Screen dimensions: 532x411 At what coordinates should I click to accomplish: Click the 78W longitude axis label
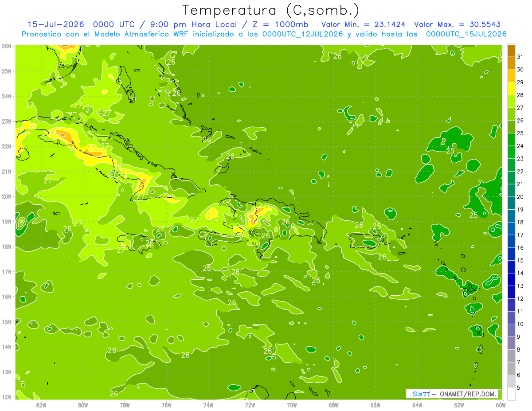pyautogui.click(x=125, y=405)
